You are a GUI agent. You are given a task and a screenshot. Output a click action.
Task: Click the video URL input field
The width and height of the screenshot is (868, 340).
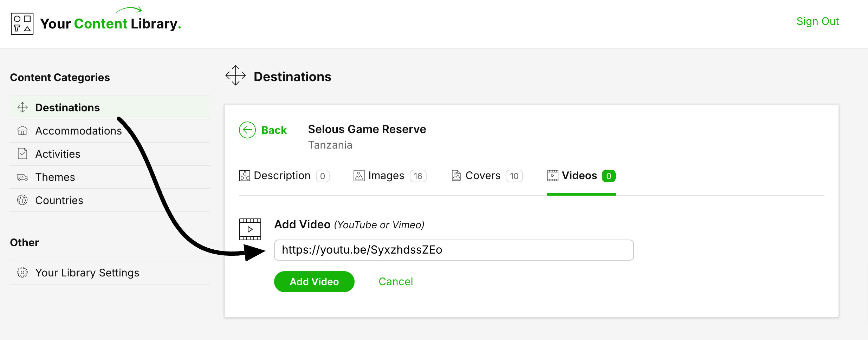454,250
